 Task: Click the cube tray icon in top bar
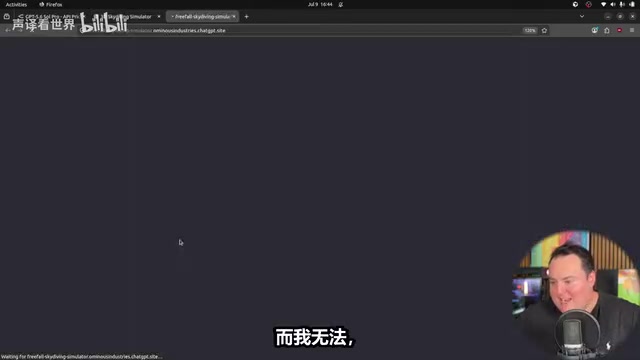575,4
